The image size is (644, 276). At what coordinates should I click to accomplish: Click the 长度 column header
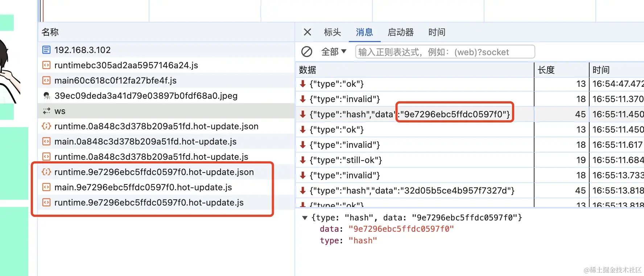coord(562,70)
